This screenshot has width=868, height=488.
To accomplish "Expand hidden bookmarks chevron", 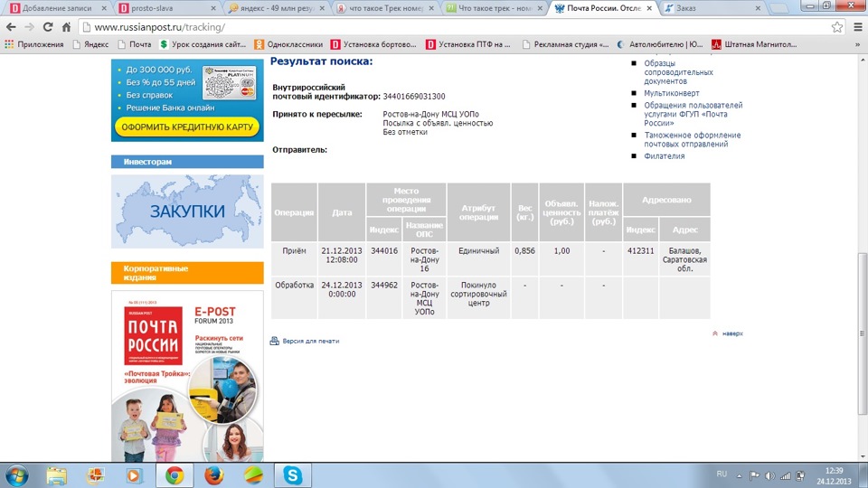I will [x=857, y=44].
